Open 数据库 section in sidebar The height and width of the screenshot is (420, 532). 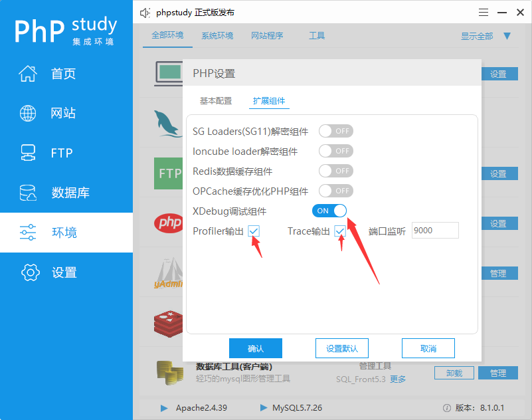pos(70,193)
